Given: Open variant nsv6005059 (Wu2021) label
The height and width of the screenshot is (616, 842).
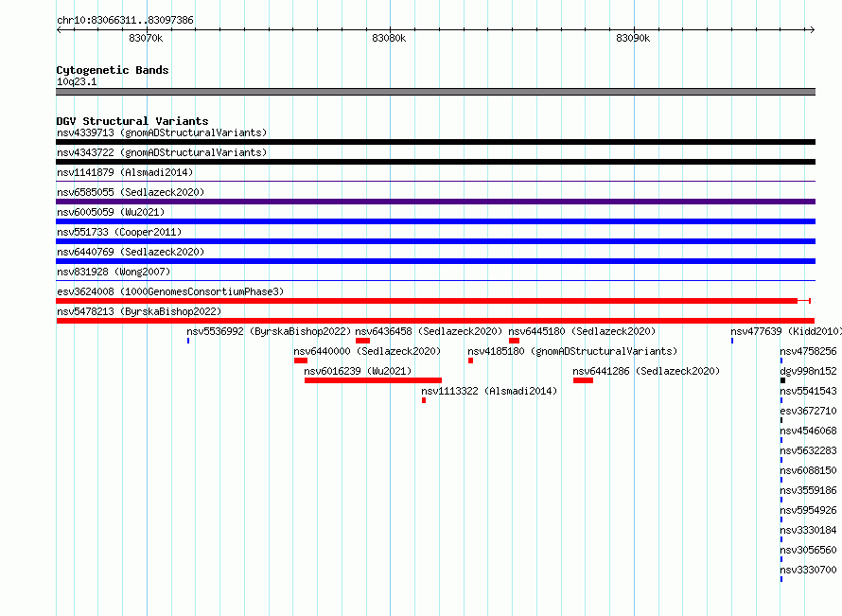Looking at the screenshot, I should (111, 212).
